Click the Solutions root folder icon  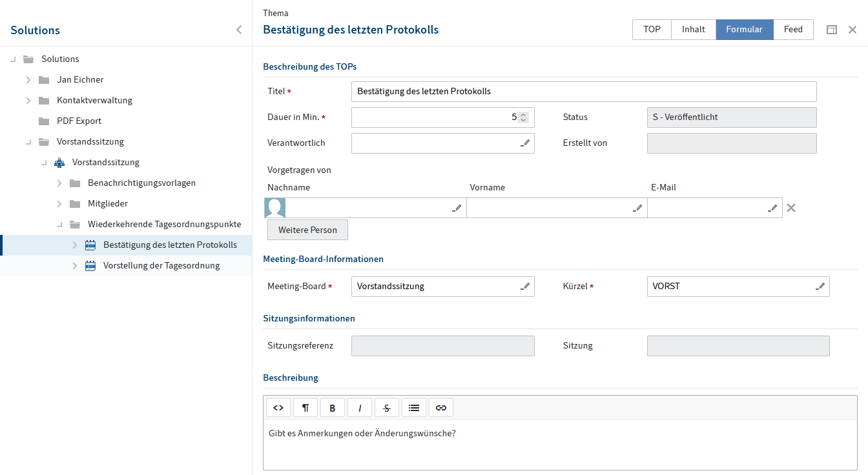pos(28,59)
